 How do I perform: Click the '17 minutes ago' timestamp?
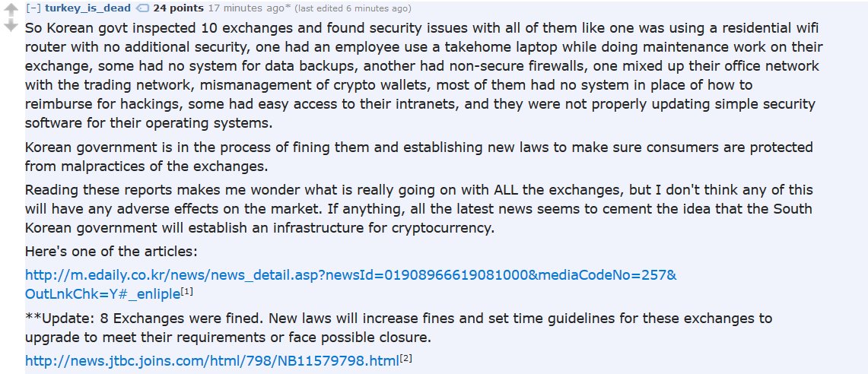(x=246, y=8)
